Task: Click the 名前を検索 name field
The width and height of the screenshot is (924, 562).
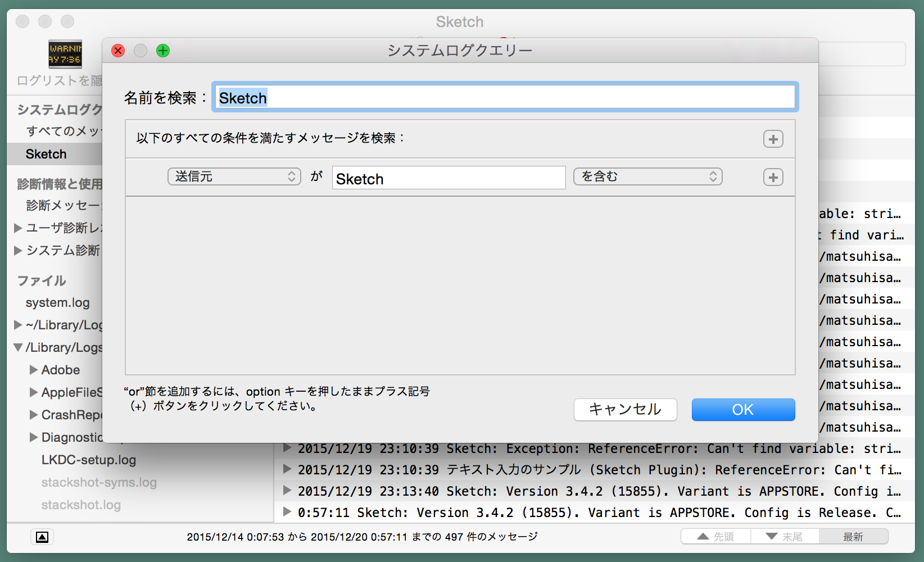Action: click(505, 97)
